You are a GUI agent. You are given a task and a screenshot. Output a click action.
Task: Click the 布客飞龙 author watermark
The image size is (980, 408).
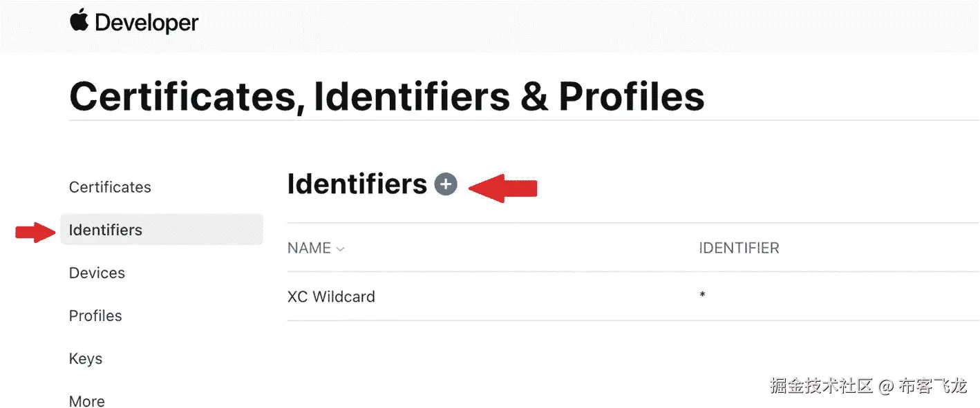pos(932,385)
